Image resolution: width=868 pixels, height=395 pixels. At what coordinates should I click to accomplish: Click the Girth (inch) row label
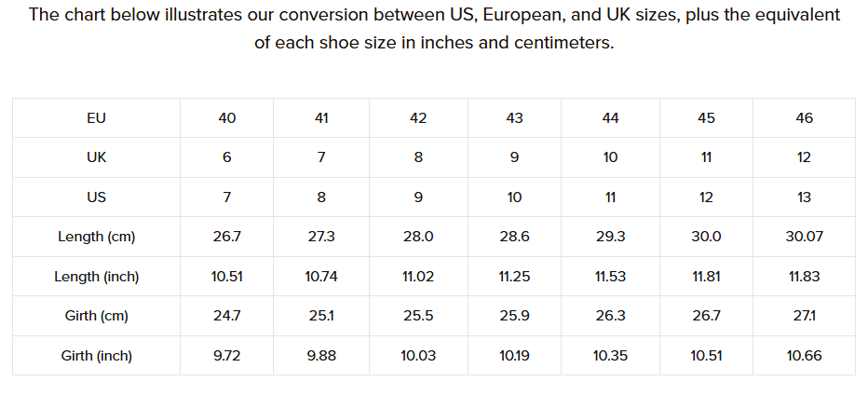coord(96,356)
